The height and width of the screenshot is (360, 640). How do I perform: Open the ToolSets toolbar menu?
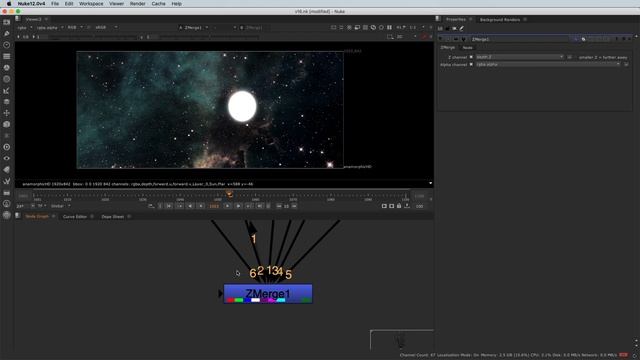point(7,181)
